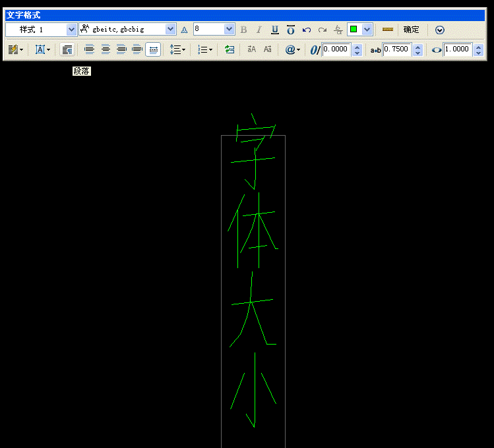
Task: Open the Options circular arrow button
Action: pos(440,30)
